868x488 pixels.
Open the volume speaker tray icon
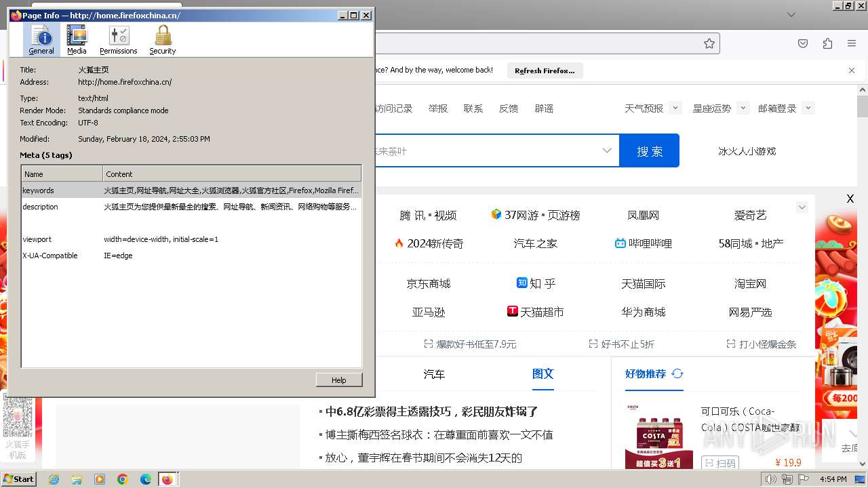point(770,479)
